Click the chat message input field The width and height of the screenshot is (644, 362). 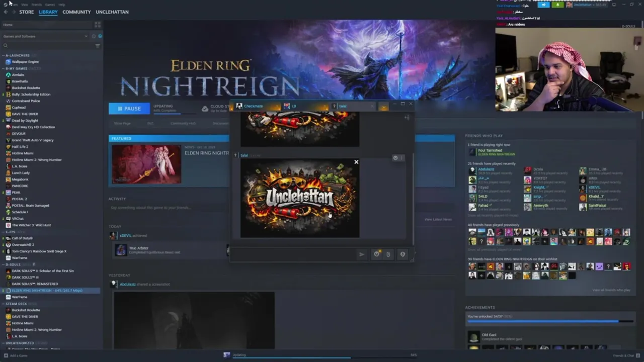point(293,254)
